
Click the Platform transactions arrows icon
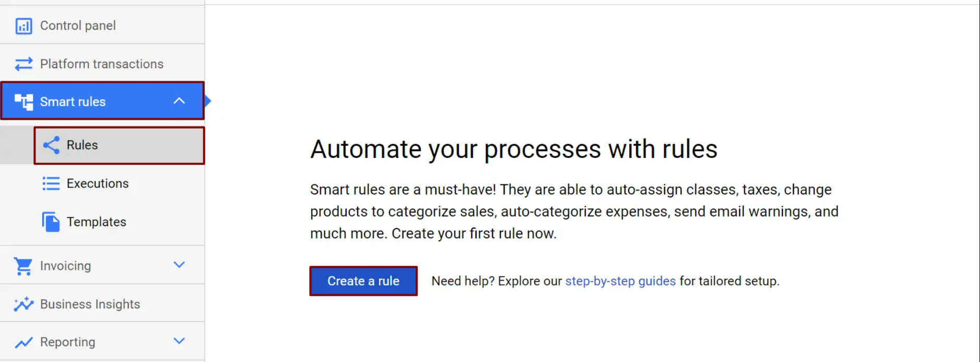23,64
